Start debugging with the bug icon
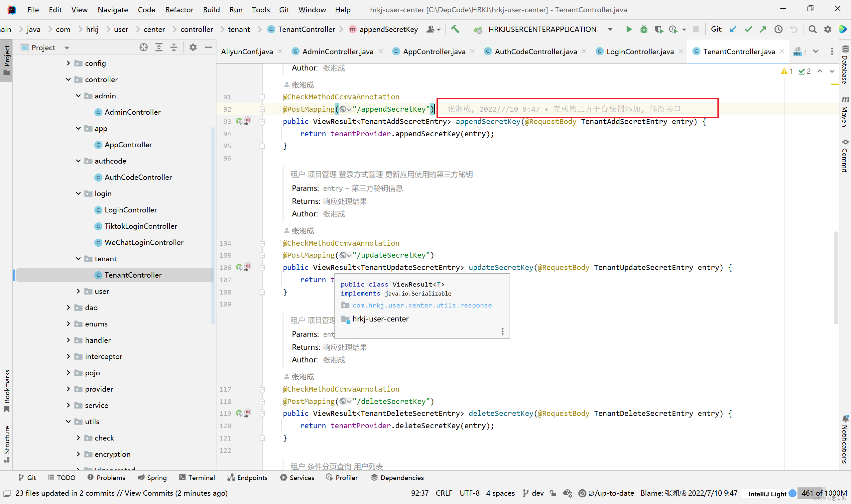The width and height of the screenshot is (851, 504). (644, 29)
